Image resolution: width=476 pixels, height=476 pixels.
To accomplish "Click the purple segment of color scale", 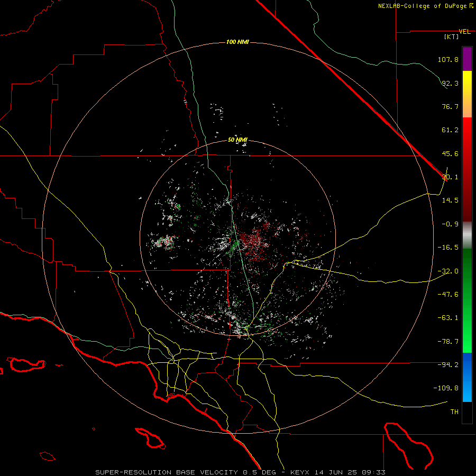I will point(467,59).
